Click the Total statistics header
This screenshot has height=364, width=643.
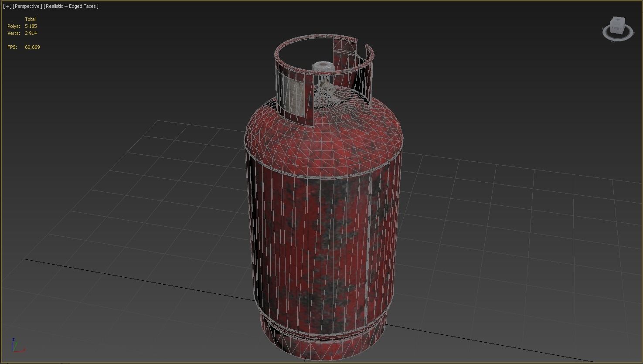[x=30, y=19]
